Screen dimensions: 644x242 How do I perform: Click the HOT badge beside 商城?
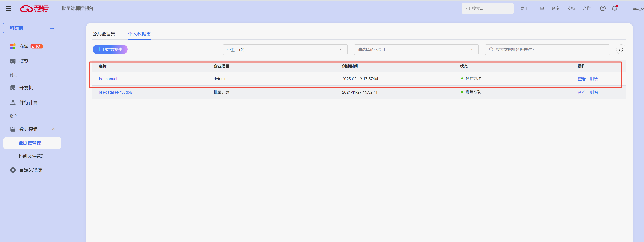tap(36, 46)
